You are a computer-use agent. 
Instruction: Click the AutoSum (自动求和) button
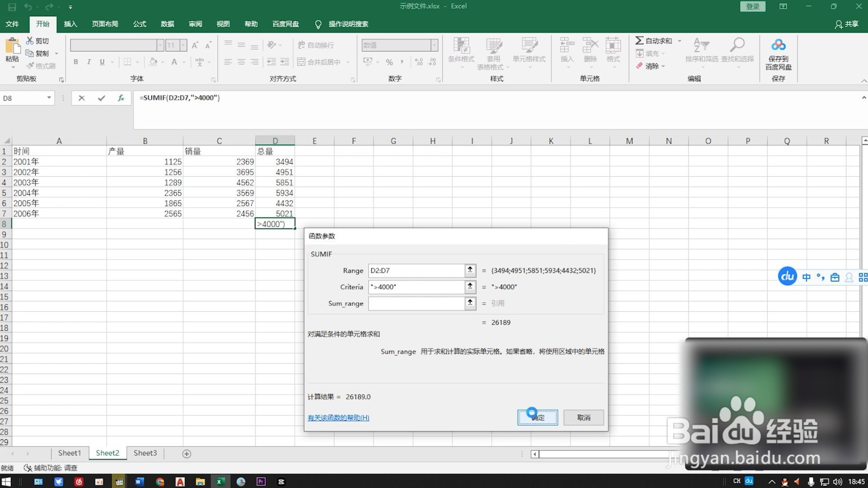[654, 41]
